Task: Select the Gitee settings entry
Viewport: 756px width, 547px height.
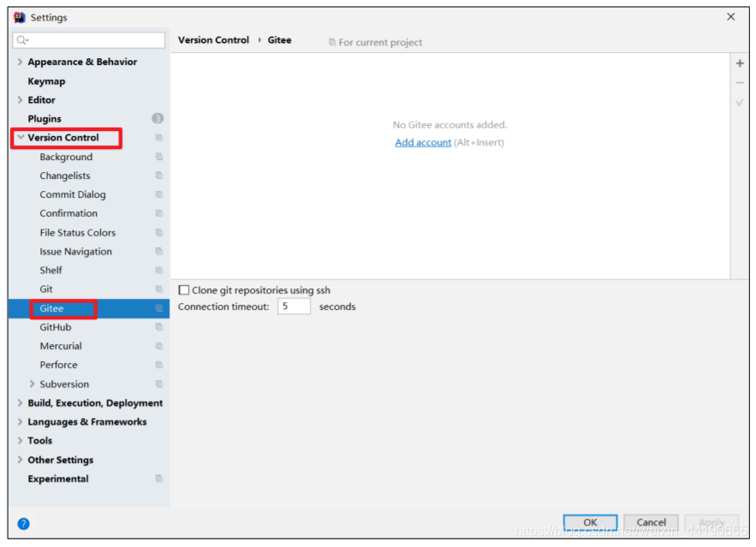Action: pyautogui.click(x=51, y=308)
